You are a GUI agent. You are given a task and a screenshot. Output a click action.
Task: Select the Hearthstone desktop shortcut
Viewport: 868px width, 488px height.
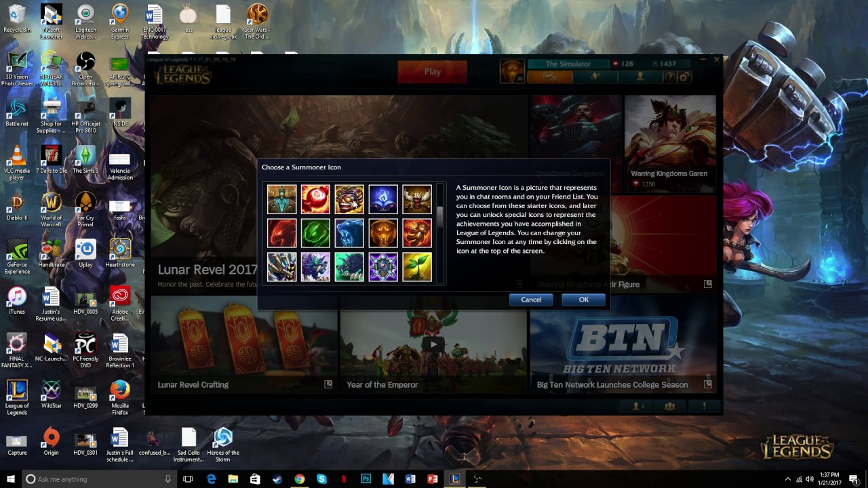click(x=120, y=254)
